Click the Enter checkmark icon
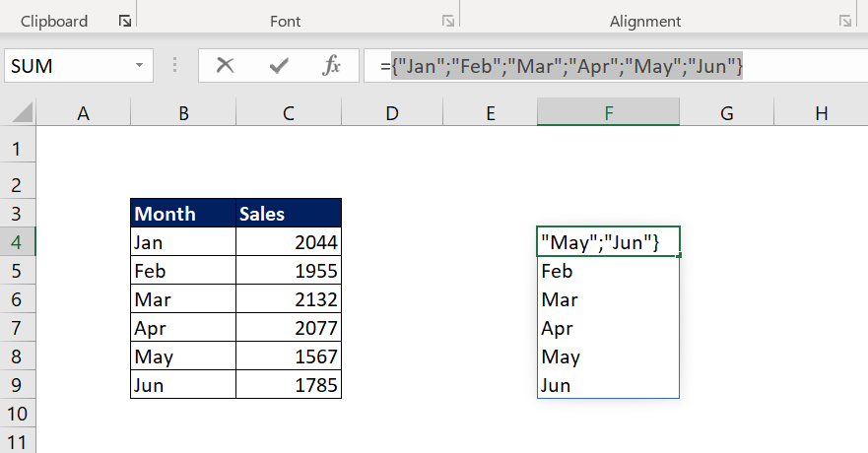 coord(279,66)
